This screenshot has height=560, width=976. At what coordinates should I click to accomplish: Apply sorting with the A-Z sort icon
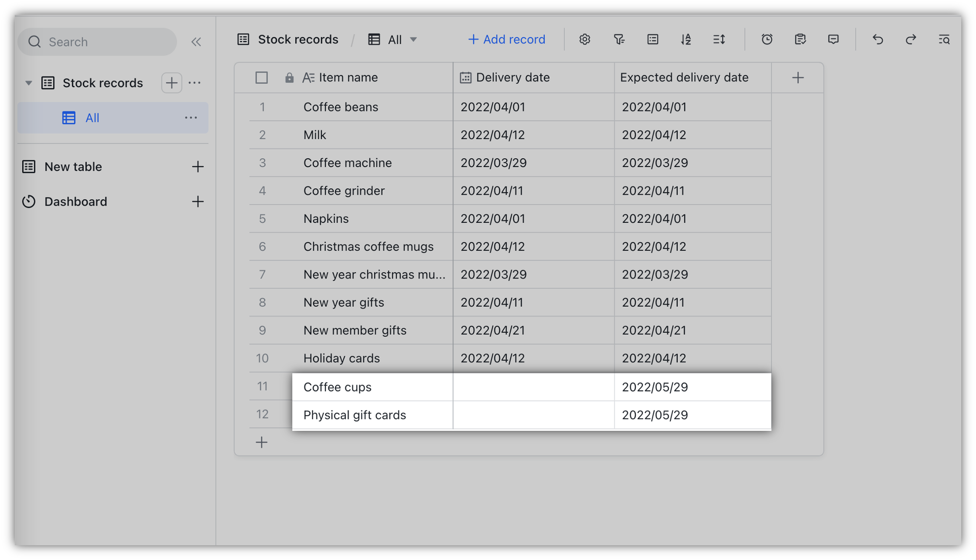(686, 39)
